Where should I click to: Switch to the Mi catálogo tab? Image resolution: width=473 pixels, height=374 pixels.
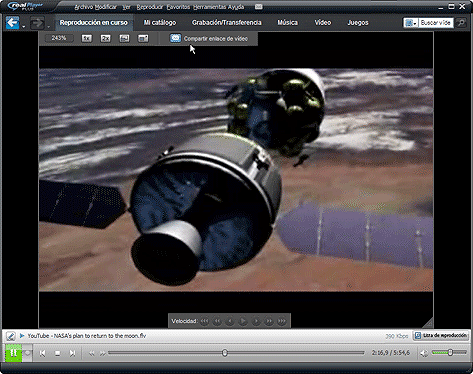tap(160, 23)
